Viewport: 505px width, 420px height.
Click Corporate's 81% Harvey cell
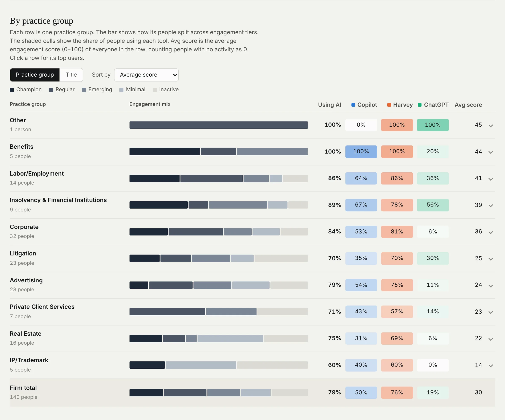point(397,232)
